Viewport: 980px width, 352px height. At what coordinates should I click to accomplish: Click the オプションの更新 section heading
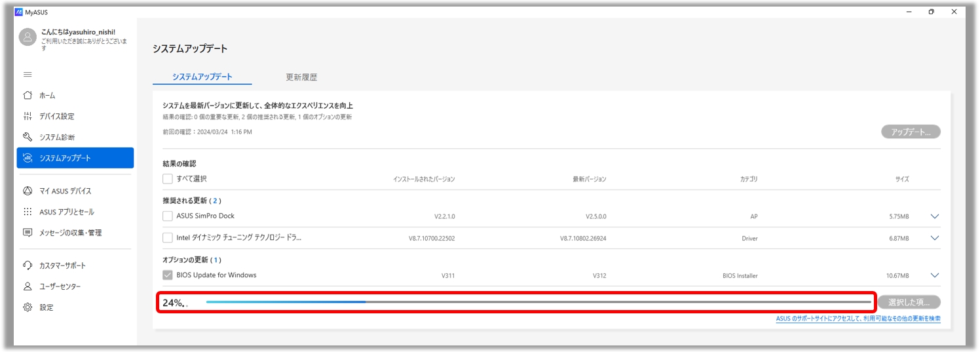[x=192, y=260]
